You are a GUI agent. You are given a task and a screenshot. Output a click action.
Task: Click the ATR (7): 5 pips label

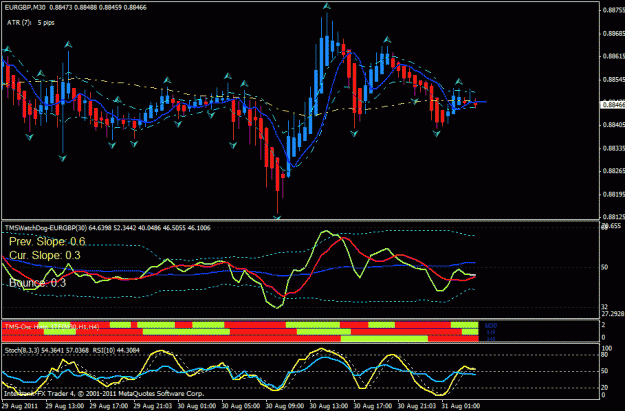pyautogui.click(x=31, y=23)
